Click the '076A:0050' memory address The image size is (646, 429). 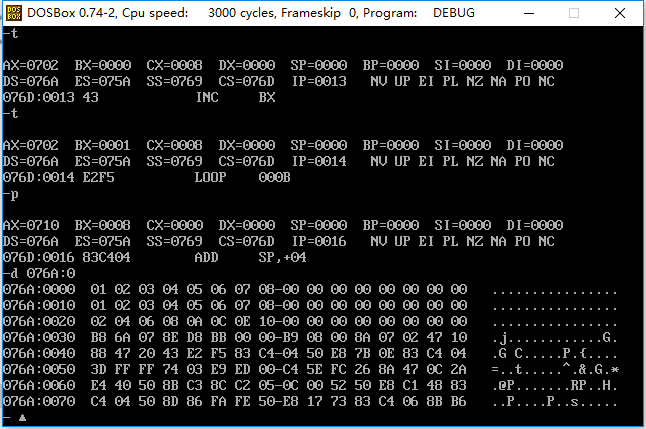pos(39,369)
